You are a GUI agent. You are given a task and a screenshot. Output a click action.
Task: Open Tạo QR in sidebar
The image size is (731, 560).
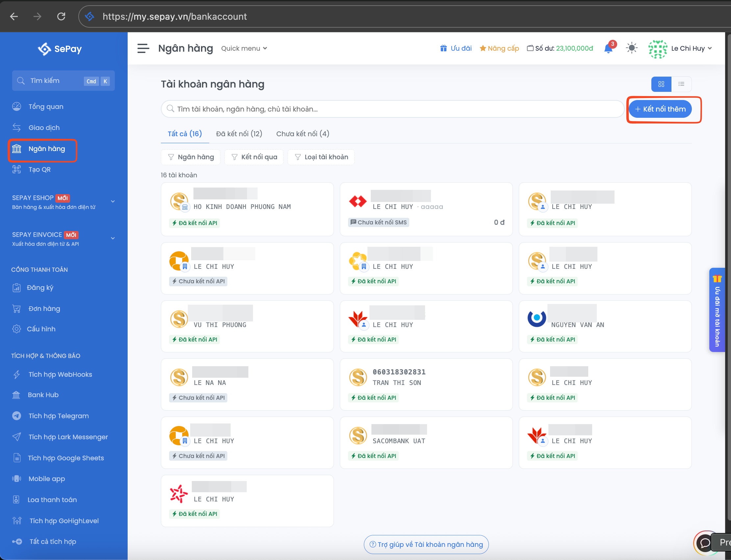point(39,170)
